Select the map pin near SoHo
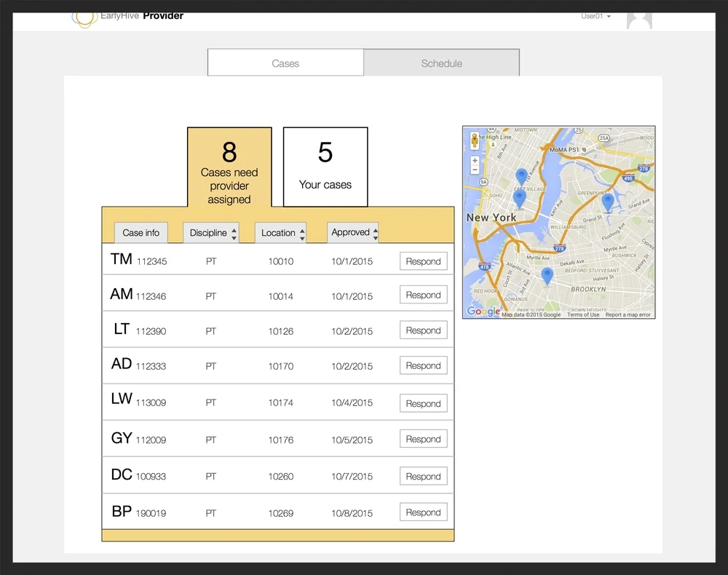Viewport: 728px width, 575px height. point(519,199)
